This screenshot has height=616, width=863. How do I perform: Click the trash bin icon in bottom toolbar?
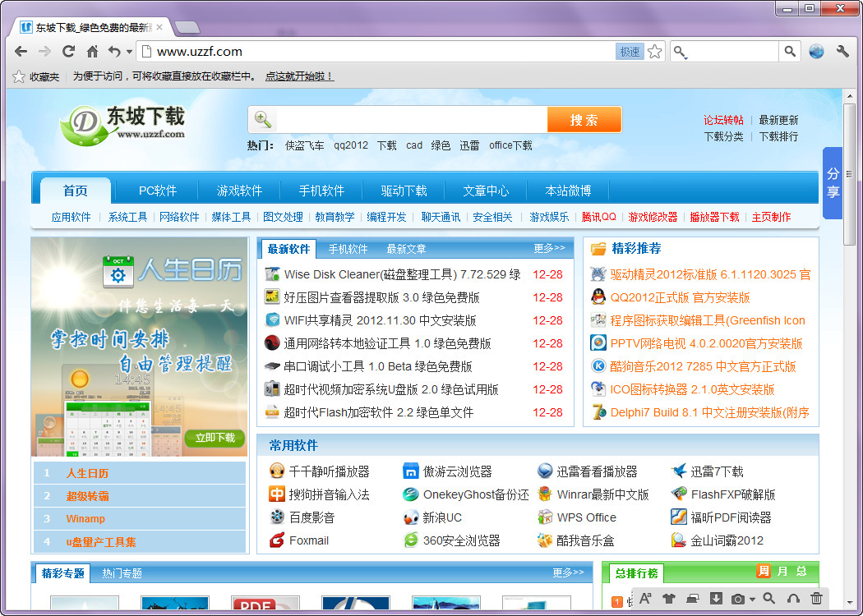817,599
